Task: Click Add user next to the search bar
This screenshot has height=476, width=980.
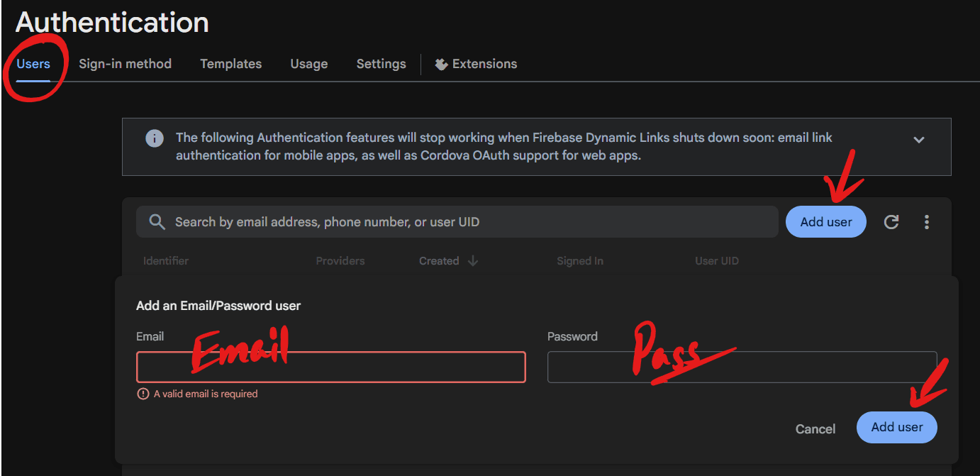Action: coord(826,222)
